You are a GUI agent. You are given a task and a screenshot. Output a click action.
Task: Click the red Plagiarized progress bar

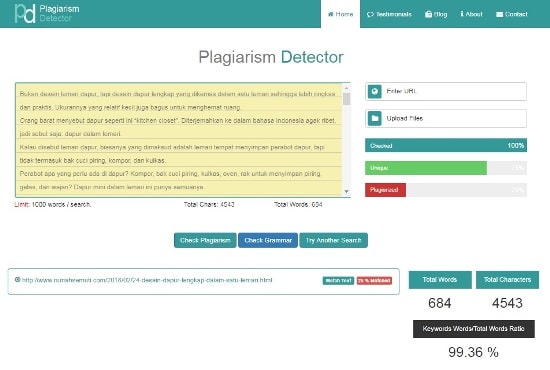385,190
